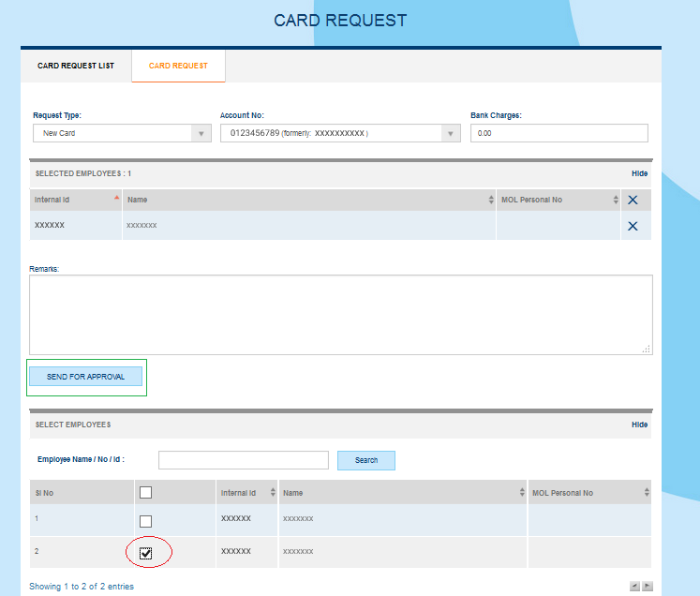Viewport: 700px width, 596px height.
Task: Sort employee list by Name column
Action: click(402, 493)
